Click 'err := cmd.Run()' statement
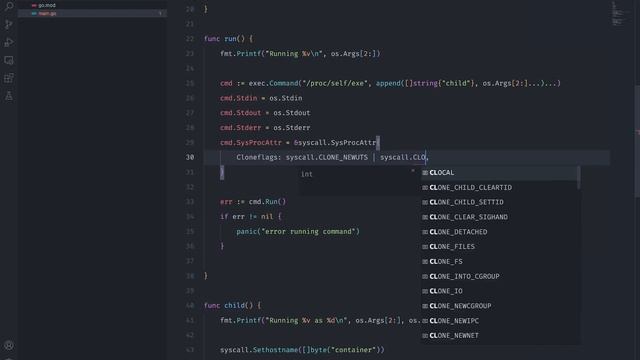Screen dimensions: 640x360 coord(253,202)
